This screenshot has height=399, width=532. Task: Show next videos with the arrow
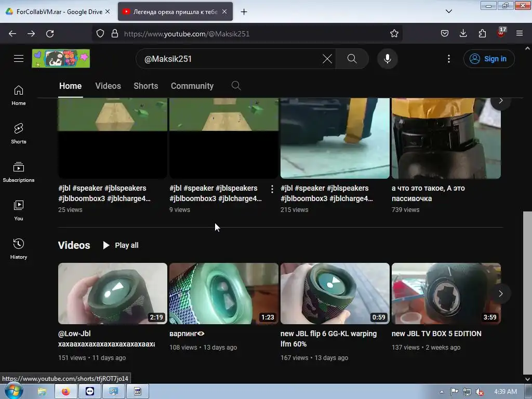pos(500,294)
